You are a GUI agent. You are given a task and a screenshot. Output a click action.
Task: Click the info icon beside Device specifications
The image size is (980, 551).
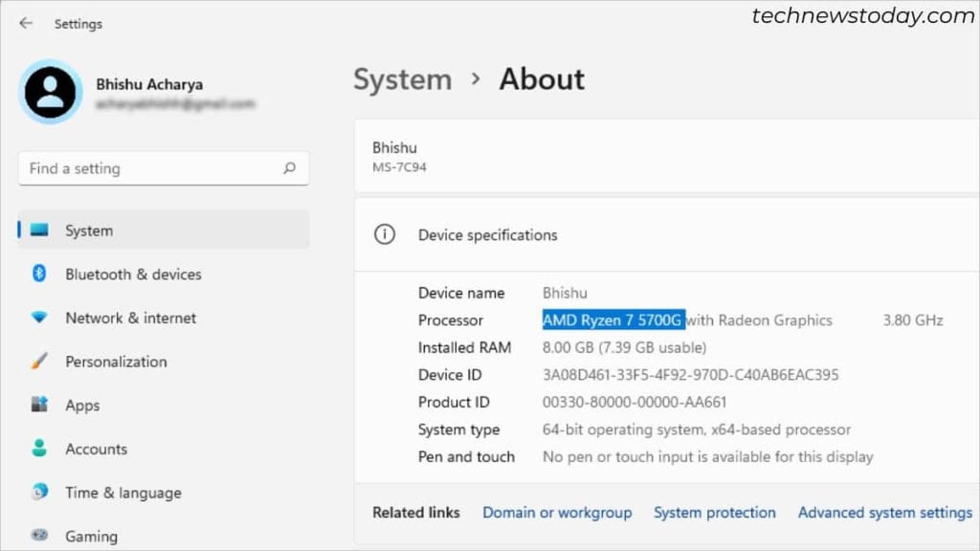[384, 234]
